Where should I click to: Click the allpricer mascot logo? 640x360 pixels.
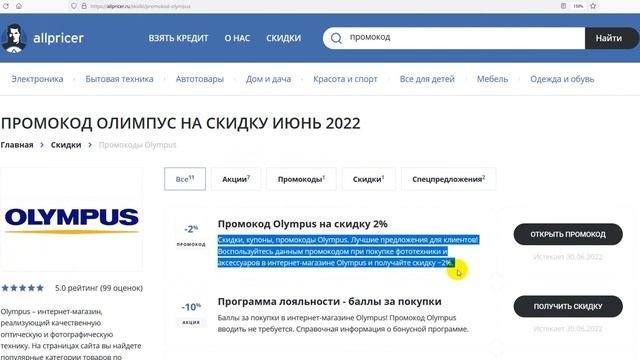coord(14,38)
